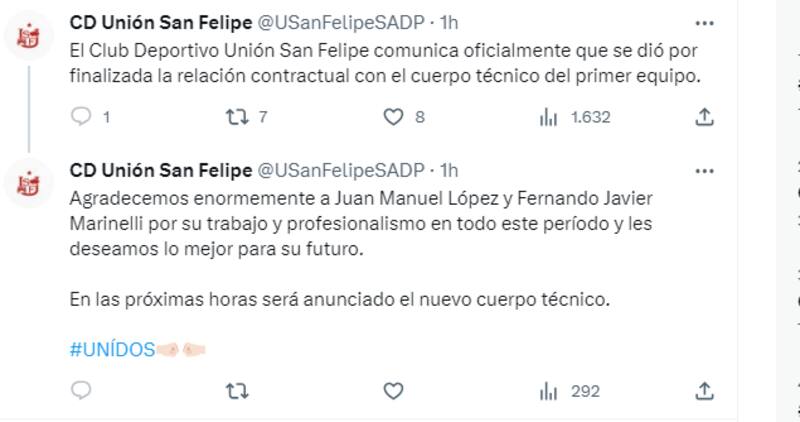800x422 pixels.
Task: Open the #UNÍDOS hashtag link
Action: (111, 349)
